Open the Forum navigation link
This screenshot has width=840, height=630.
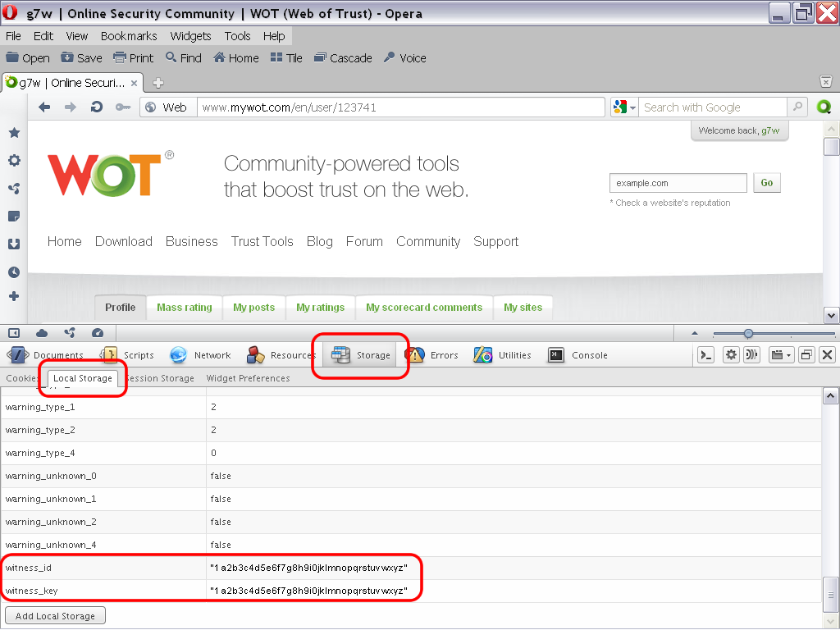point(364,242)
